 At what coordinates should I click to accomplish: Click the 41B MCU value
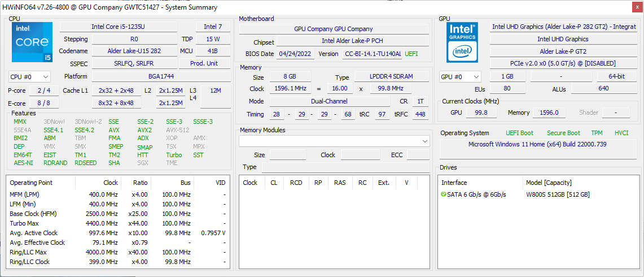[x=213, y=51]
